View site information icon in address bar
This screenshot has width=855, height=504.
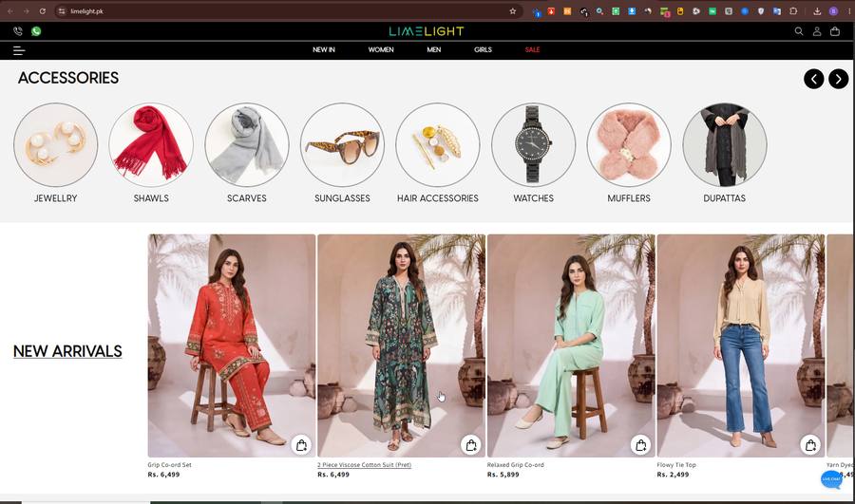62,10
